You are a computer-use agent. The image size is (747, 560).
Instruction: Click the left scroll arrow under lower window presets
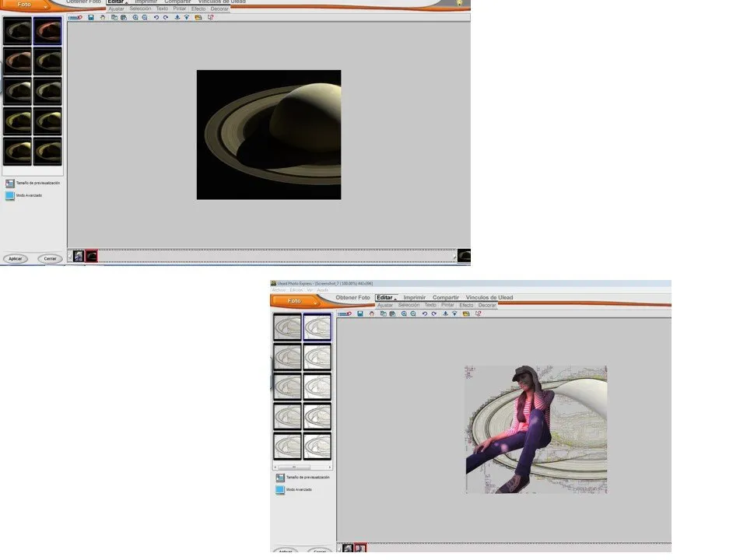[x=275, y=467]
